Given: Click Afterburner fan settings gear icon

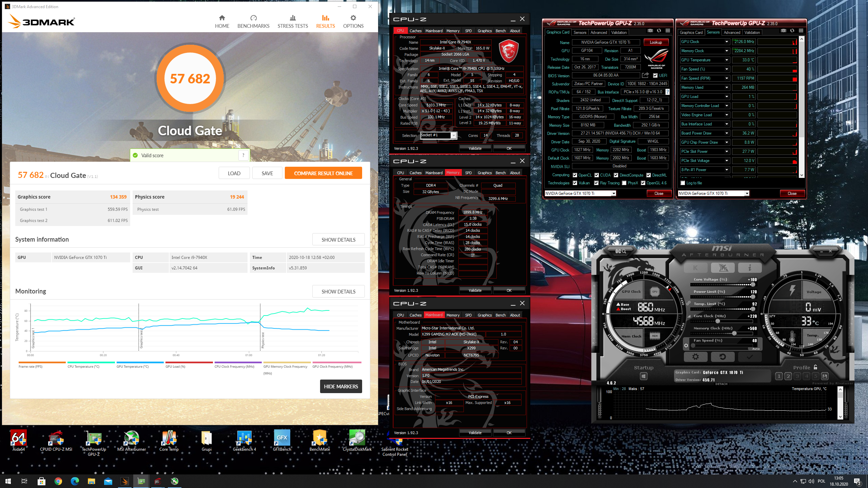Looking at the screenshot, I should pyautogui.click(x=686, y=345).
